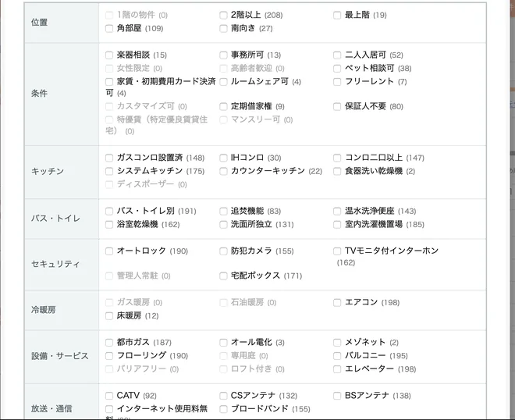Image resolution: width=515 pixels, height=420 pixels.
Task: Tick the 最上階 option
Action: tap(337, 15)
